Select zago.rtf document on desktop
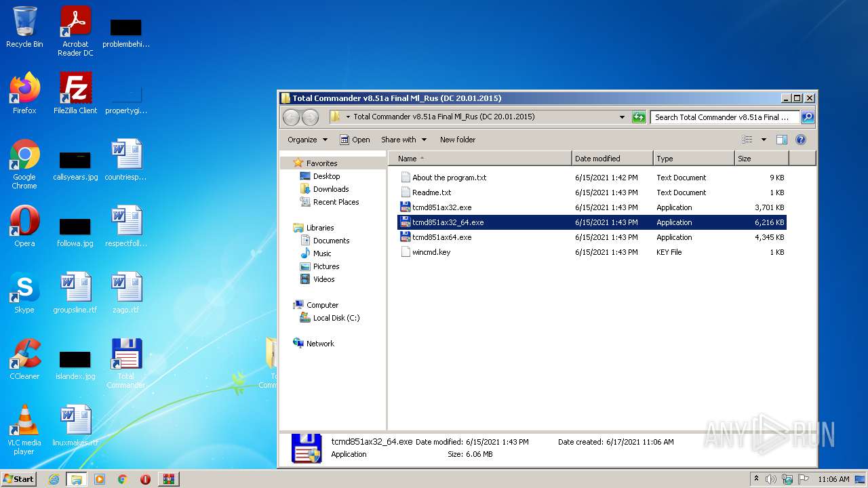Viewport: 868px width, 488px height. [126, 293]
